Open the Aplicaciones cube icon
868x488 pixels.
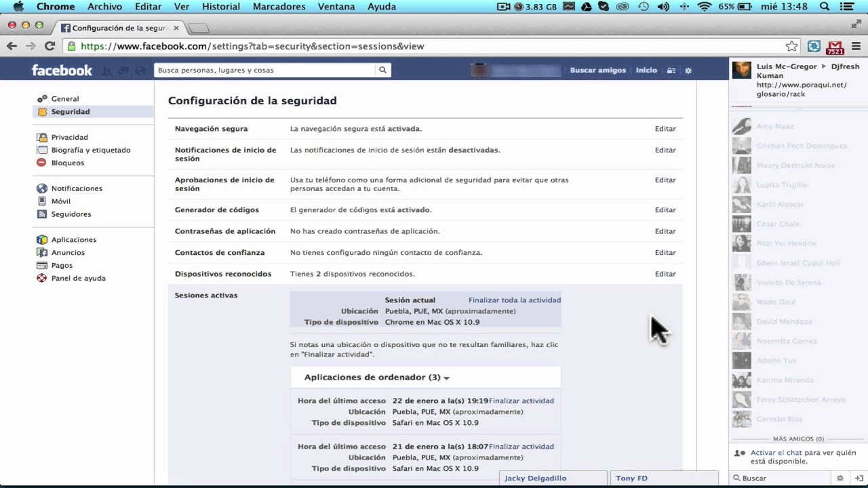pos(42,240)
